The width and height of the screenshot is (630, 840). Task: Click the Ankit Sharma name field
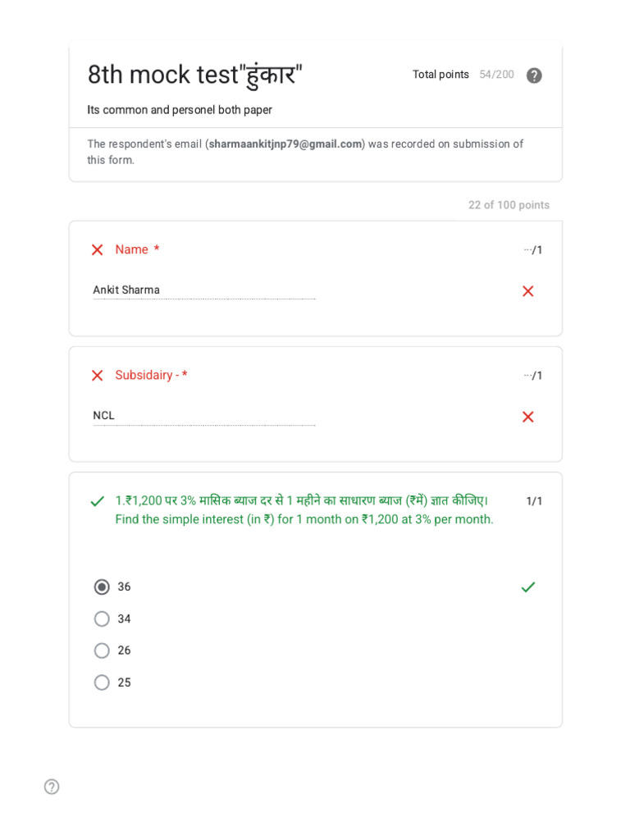click(203, 290)
